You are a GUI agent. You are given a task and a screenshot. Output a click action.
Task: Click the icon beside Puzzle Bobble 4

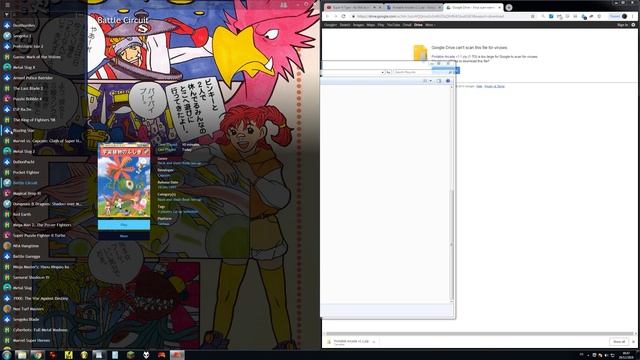(x=7, y=99)
